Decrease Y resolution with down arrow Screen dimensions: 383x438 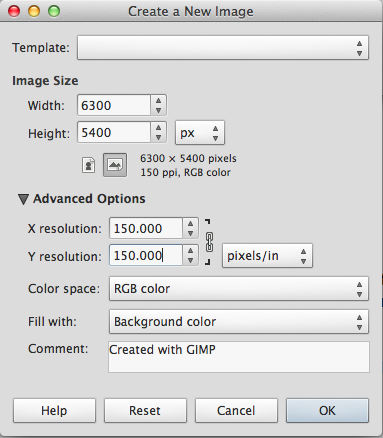coord(190,260)
